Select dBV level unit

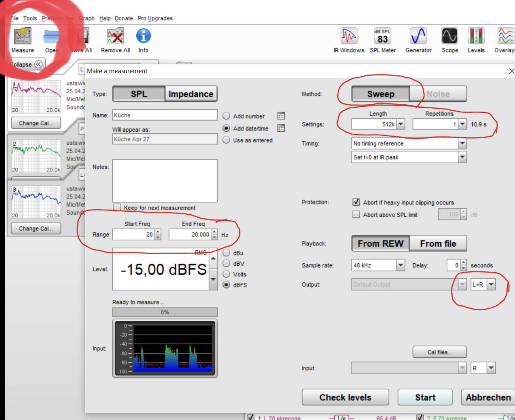click(x=226, y=263)
